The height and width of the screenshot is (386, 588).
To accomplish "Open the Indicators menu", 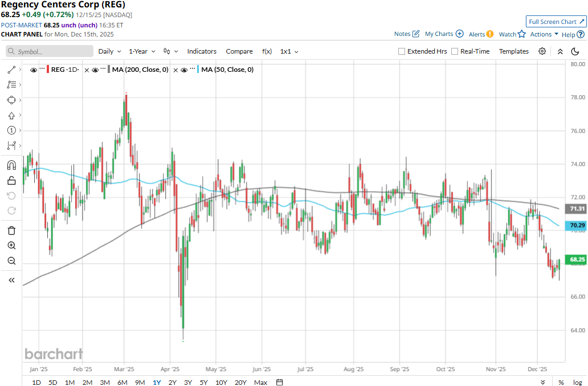I will pyautogui.click(x=202, y=51).
